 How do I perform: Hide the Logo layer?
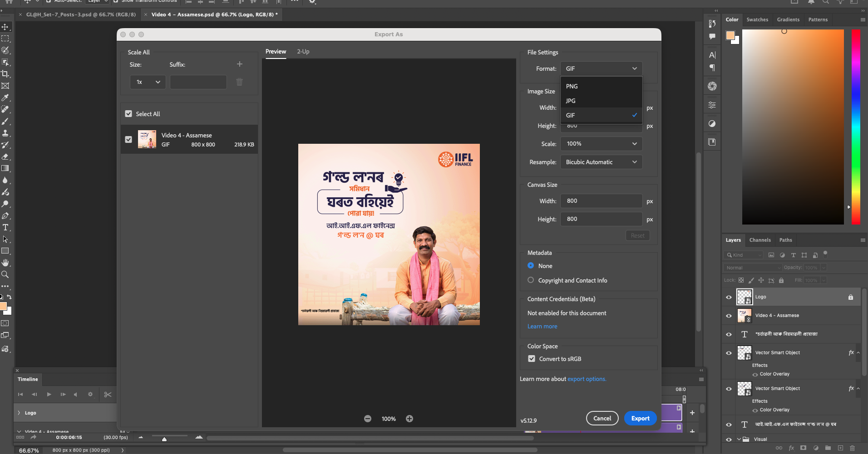729,297
